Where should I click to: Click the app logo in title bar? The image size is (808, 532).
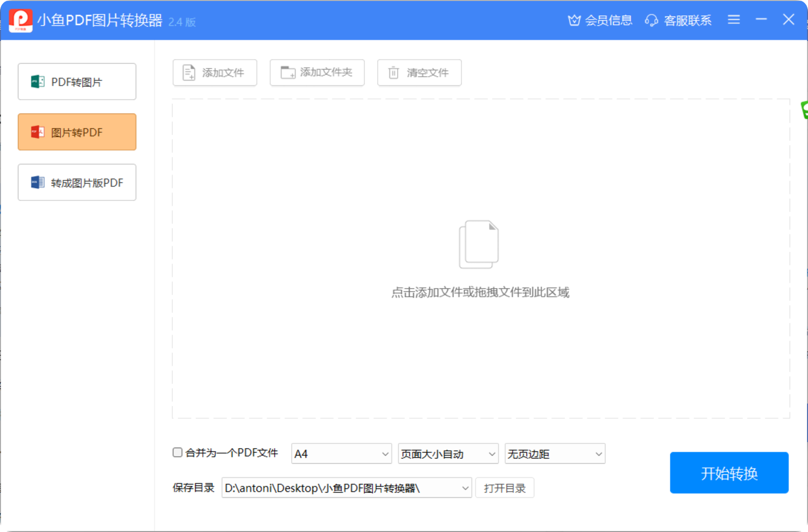click(20, 20)
